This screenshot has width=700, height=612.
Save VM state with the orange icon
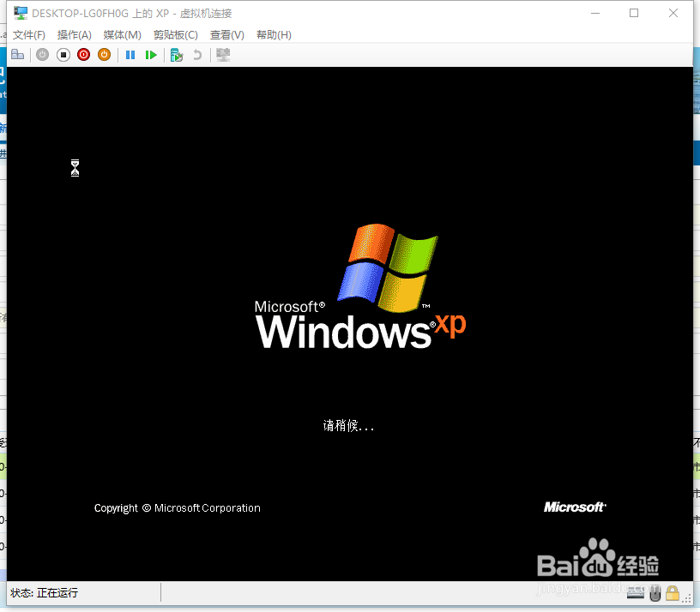[x=104, y=55]
